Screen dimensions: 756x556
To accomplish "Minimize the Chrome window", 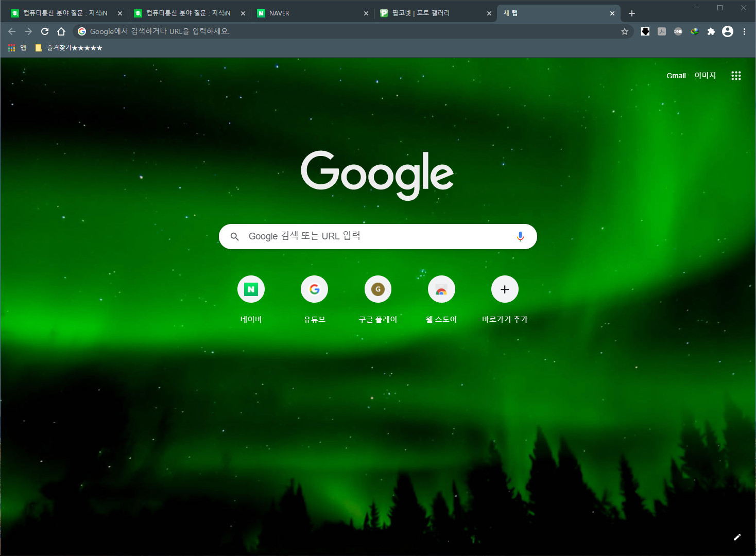I will (696, 8).
